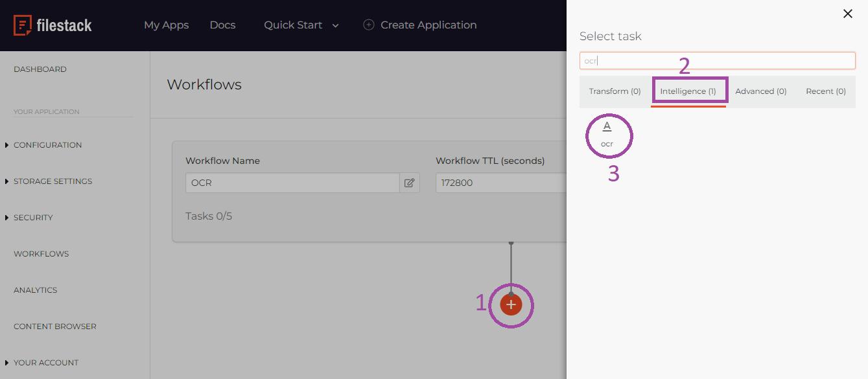Screen dimensions: 868x379
Task: Click the task search input field
Action: click(717, 61)
